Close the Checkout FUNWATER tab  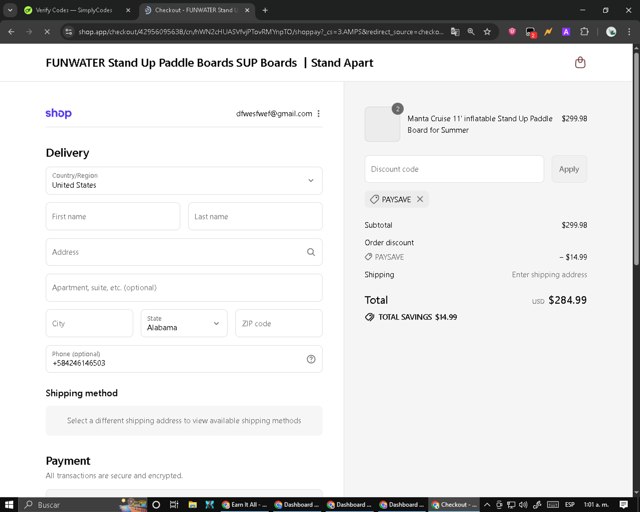pos(247,10)
